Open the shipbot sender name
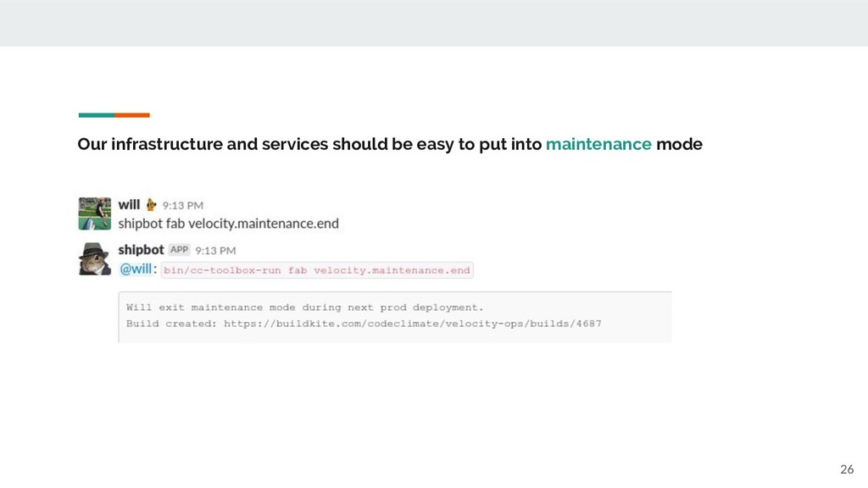Screen dimensions: 868x488 click(142, 250)
